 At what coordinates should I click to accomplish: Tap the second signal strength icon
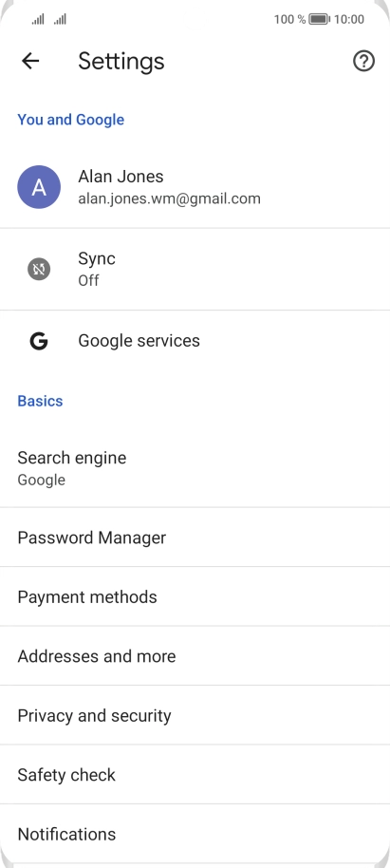click(60, 19)
